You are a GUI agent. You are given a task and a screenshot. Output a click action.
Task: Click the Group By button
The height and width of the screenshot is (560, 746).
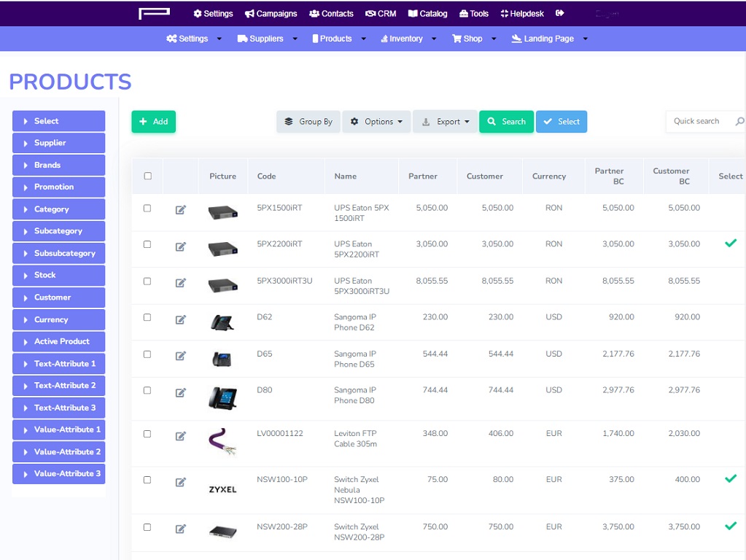pyautogui.click(x=308, y=122)
